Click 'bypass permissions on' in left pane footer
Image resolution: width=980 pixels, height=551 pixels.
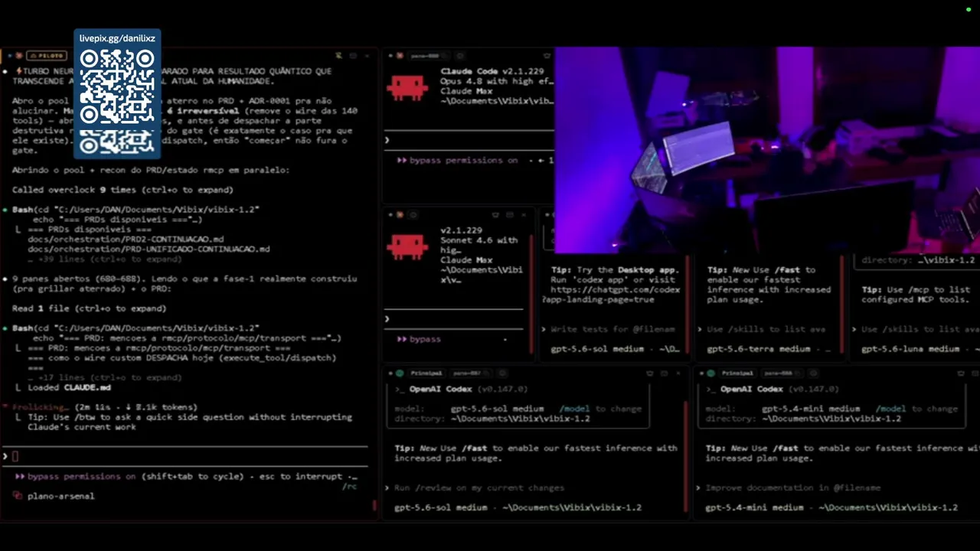83,476
